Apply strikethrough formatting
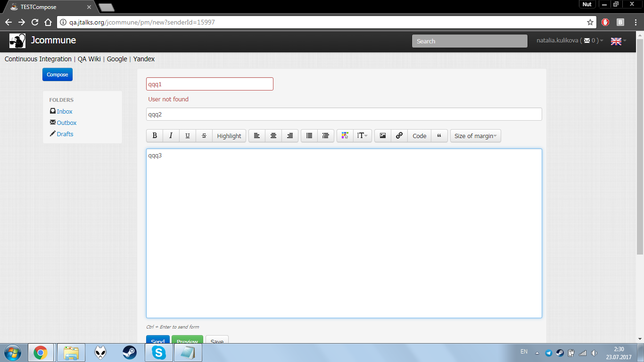This screenshot has height=362, width=644. tap(204, 136)
